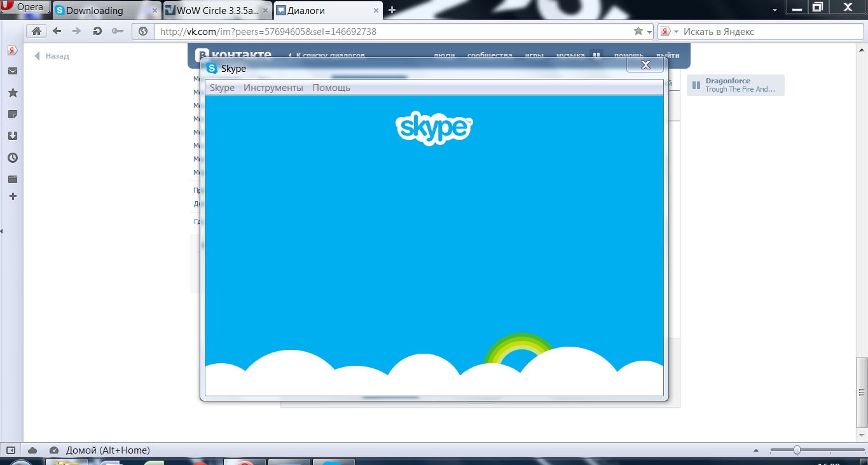868x465 pixels.
Task: Open the Инструменты menu in Skype
Action: click(273, 88)
